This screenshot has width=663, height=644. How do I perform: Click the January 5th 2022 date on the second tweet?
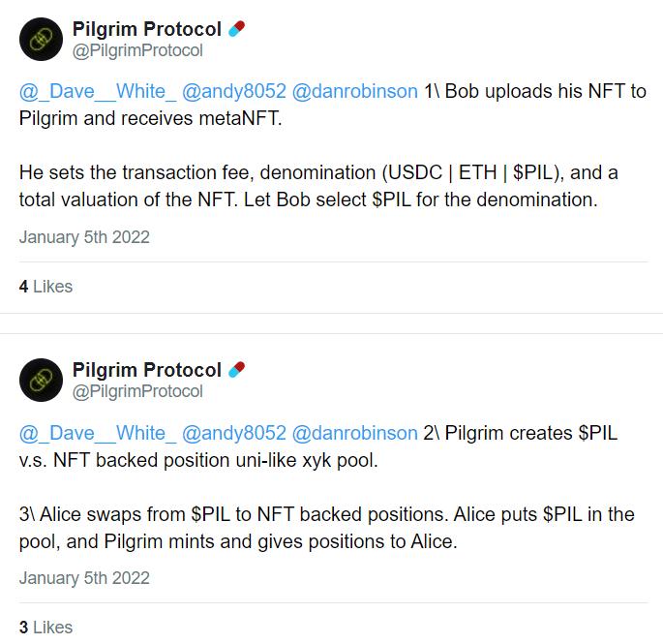[x=84, y=577]
